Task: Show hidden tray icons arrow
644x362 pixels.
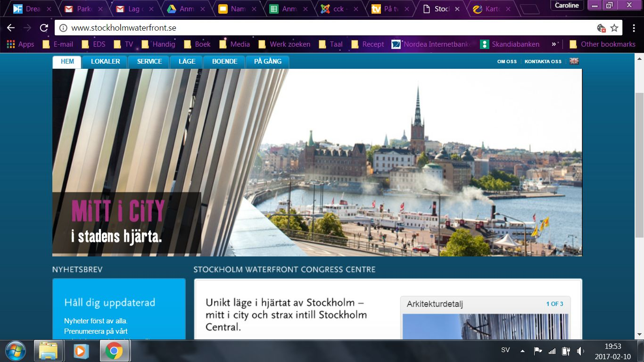Action: pyautogui.click(x=522, y=351)
